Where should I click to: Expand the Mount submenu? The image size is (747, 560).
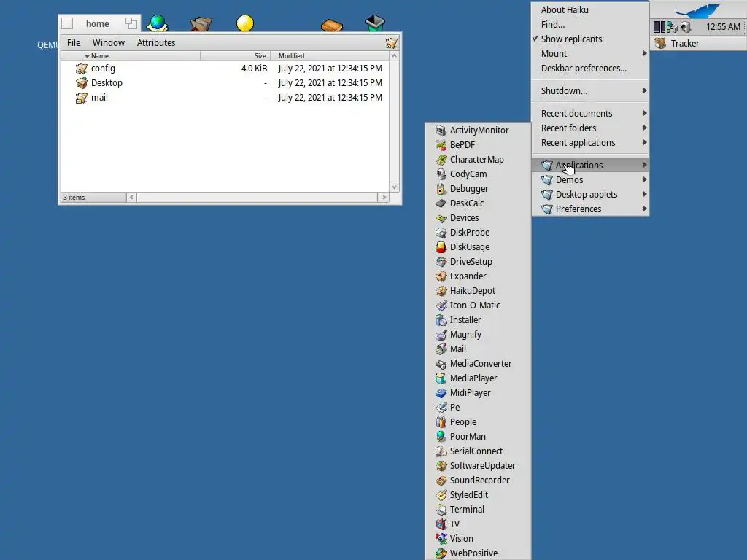[589, 54]
